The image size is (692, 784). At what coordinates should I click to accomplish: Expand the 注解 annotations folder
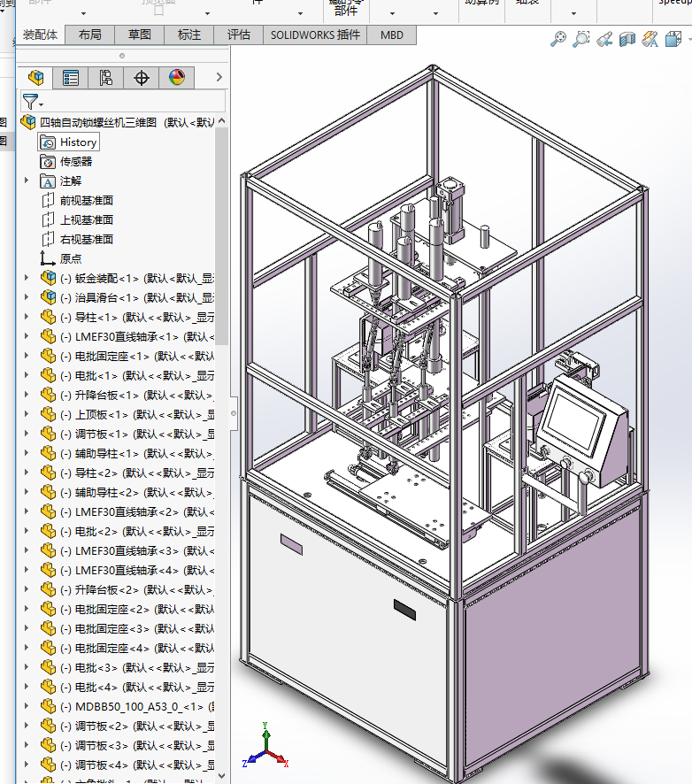pos(26,181)
